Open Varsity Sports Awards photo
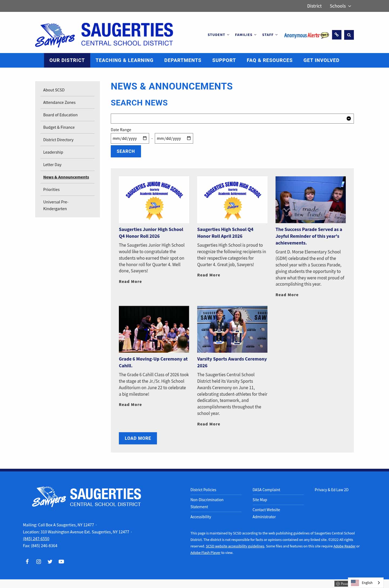The height and width of the screenshot is (588, 389). (232, 329)
